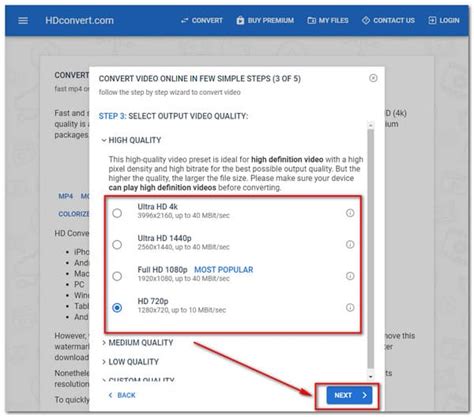Expand the LOW QUALITY section

(130, 362)
